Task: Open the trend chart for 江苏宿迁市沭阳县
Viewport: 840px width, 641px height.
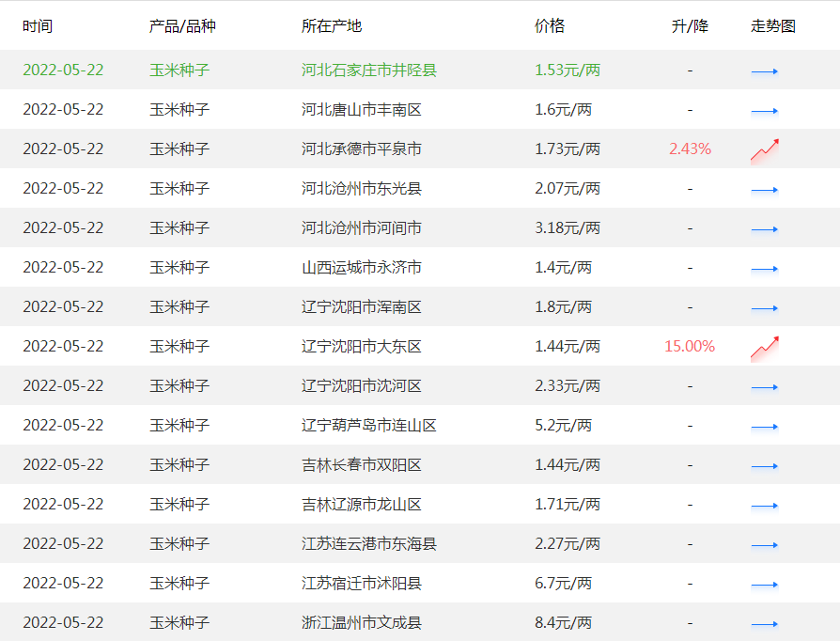Action: click(764, 583)
